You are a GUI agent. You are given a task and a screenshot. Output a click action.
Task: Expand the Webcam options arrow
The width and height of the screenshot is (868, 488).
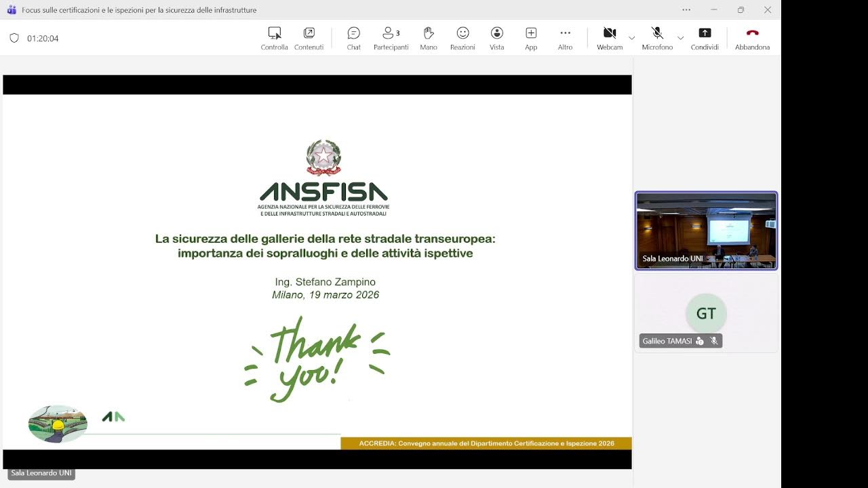tap(632, 38)
